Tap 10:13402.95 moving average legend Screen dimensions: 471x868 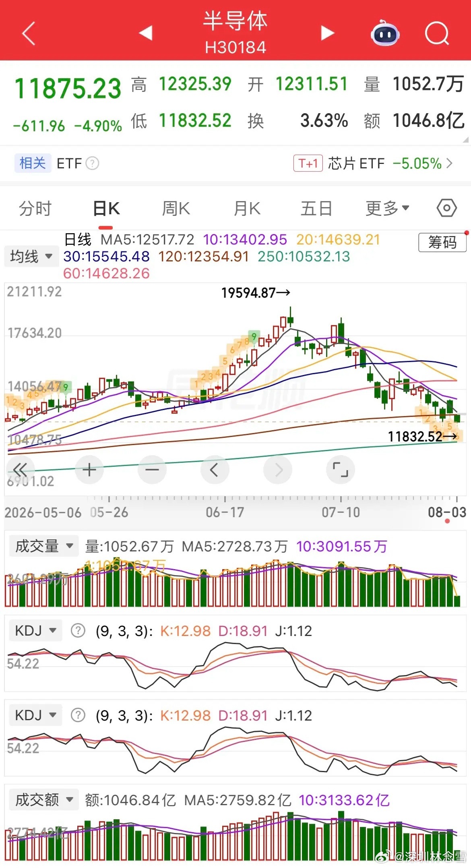(245, 240)
